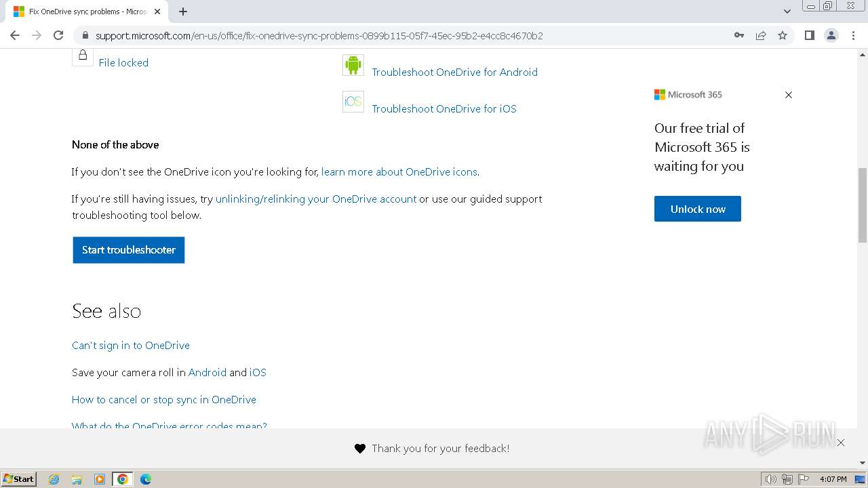Dismiss the feedback thank-you banner

click(x=841, y=443)
